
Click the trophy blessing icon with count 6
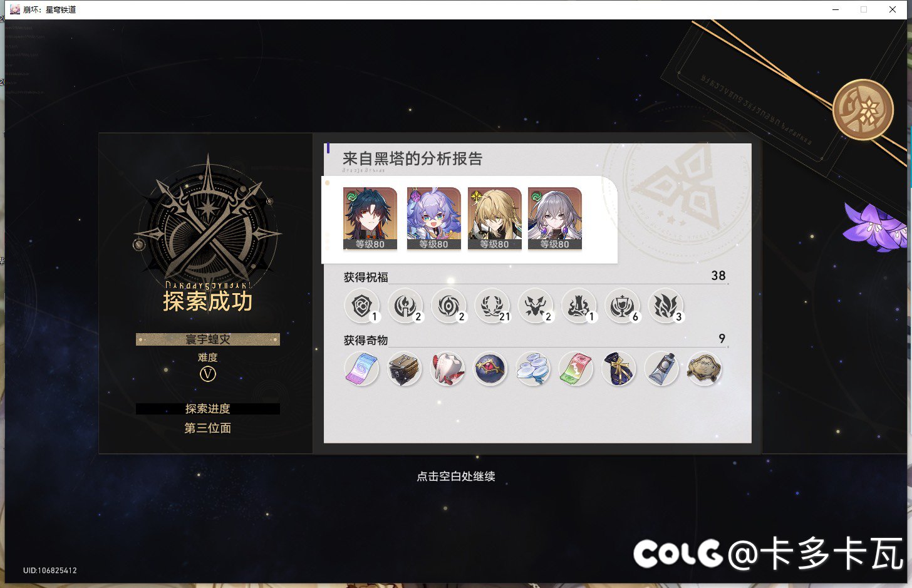click(x=623, y=306)
